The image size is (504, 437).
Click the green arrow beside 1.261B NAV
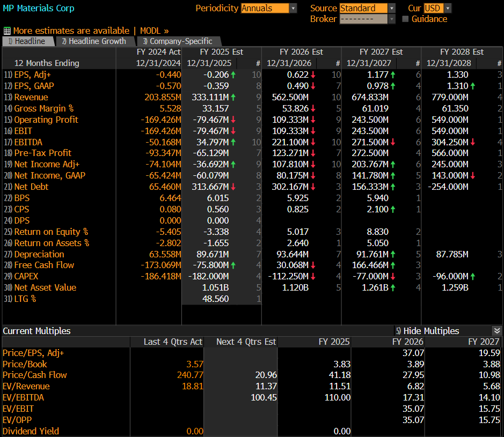[393, 288]
